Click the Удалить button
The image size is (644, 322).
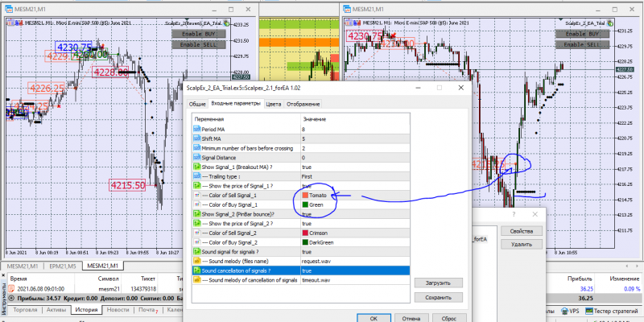pos(522,245)
